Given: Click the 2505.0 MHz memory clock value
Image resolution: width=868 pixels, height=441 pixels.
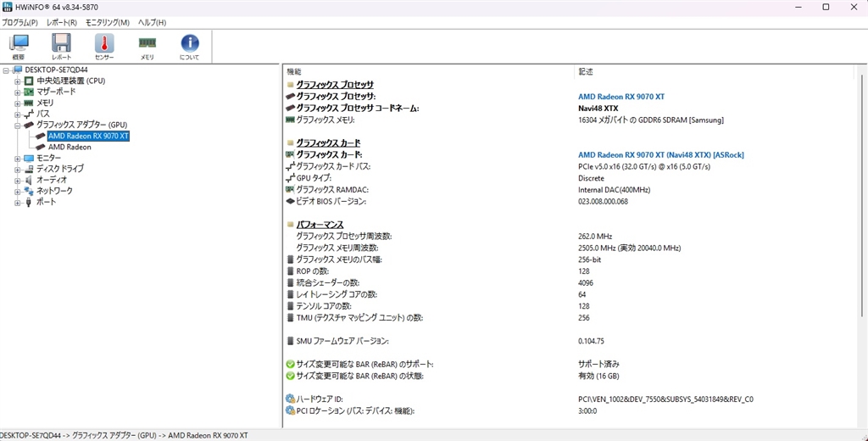Looking at the screenshot, I should [x=630, y=248].
